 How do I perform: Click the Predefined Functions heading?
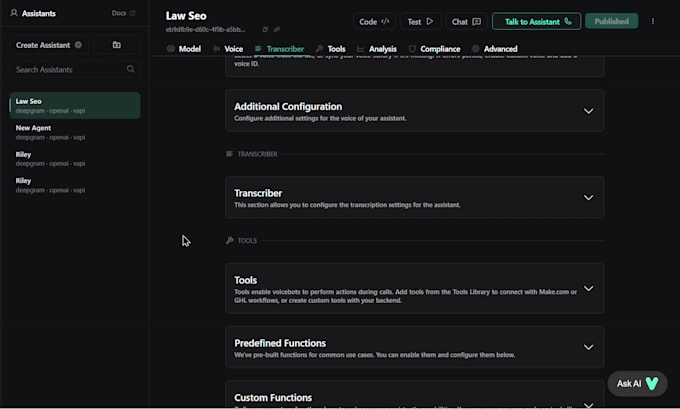coord(280,343)
